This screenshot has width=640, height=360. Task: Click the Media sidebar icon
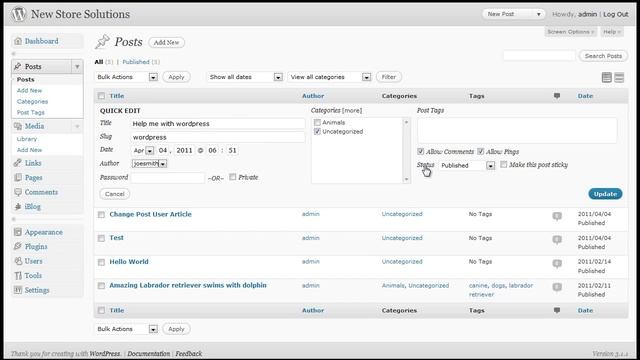point(18,126)
